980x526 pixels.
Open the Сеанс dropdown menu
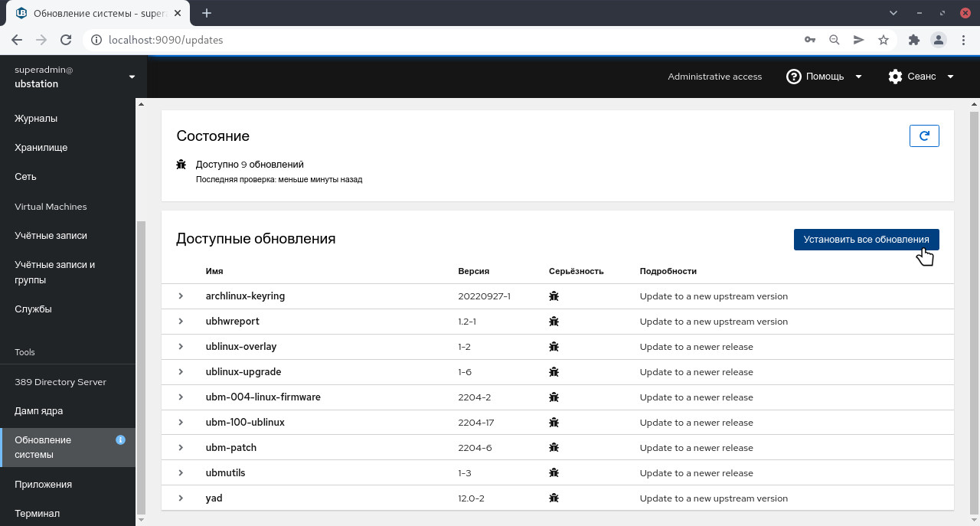(x=921, y=77)
